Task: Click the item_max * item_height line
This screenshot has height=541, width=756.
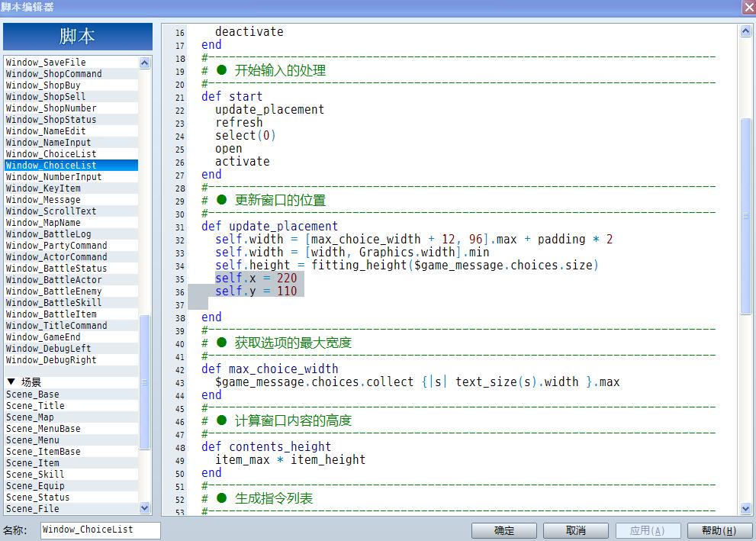Action: pos(290,460)
